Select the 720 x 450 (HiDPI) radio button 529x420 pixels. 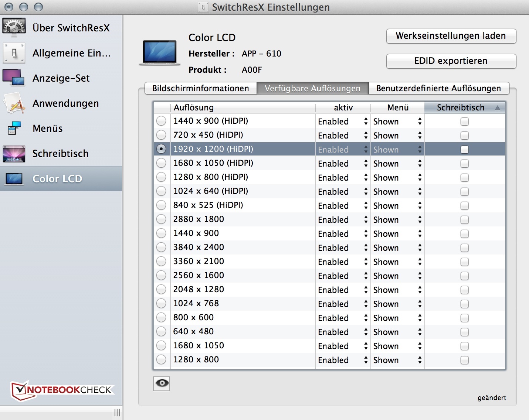point(161,135)
